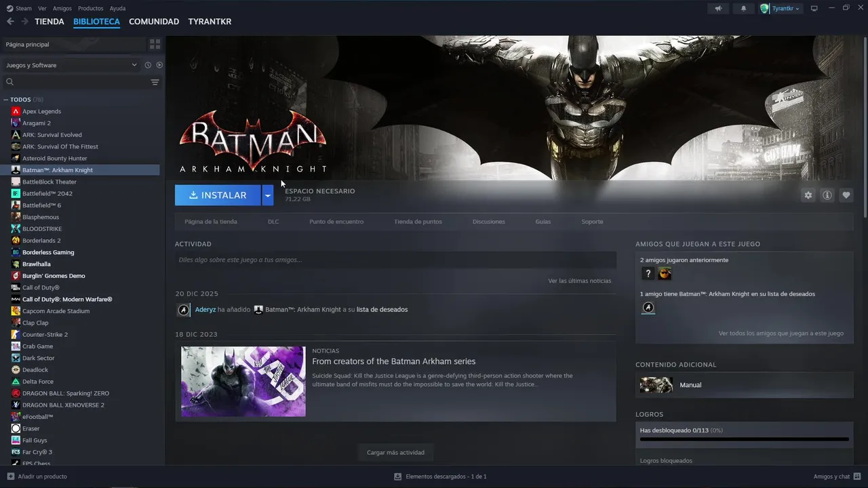This screenshot has height=488, width=868.
Task: Open the wishlist friend's avatar
Action: tap(648, 308)
